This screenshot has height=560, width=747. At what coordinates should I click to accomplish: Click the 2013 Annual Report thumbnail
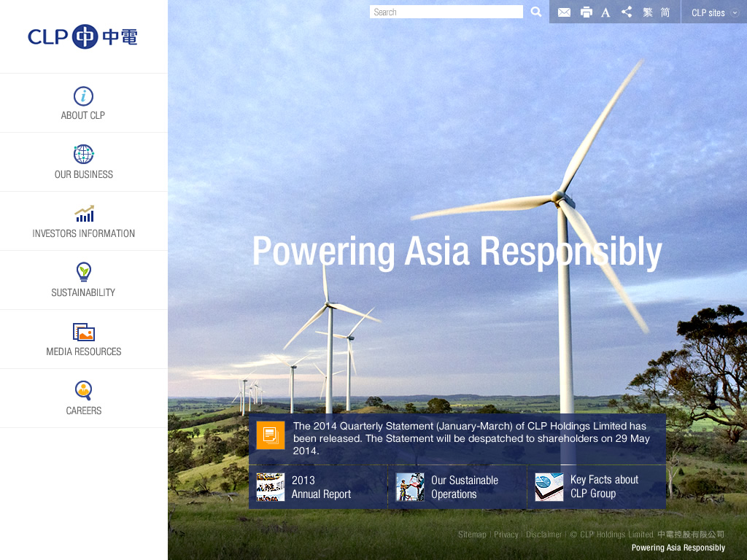[271, 487]
